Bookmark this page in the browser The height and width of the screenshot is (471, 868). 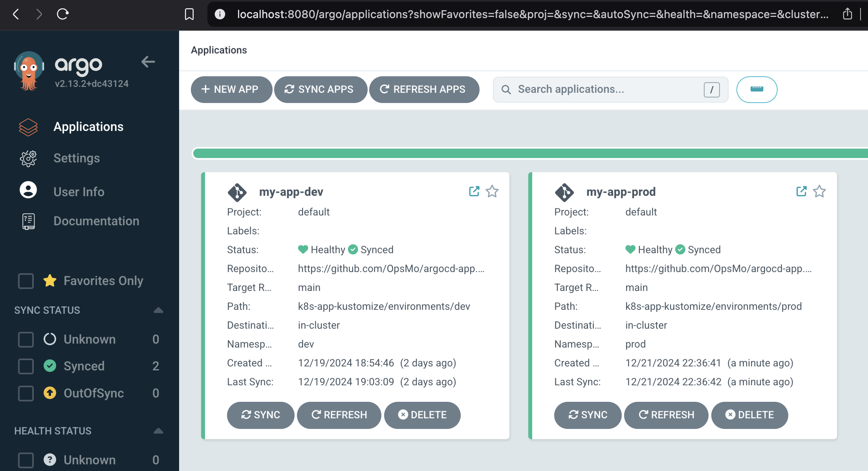pos(189,15)
